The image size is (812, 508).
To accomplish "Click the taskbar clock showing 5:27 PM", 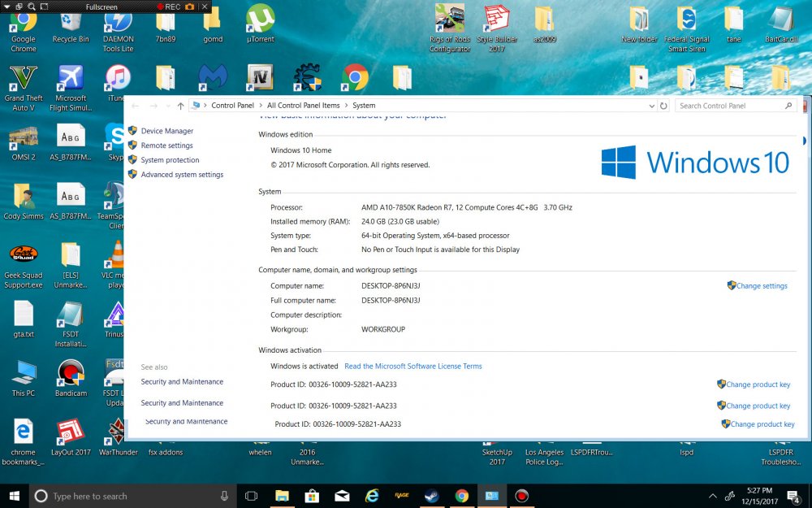I will click(x=759, y=496).
